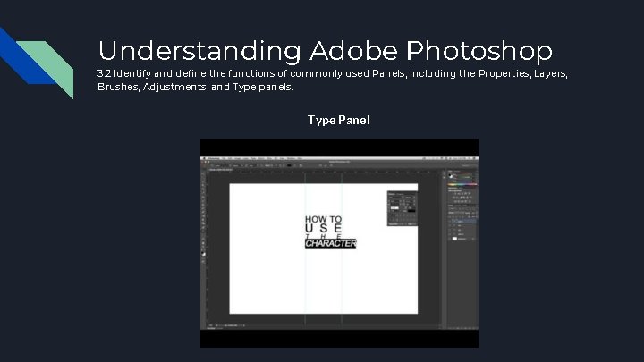Click the subtitle line starting "3.2 Identify and define"

tap(333, 73)
